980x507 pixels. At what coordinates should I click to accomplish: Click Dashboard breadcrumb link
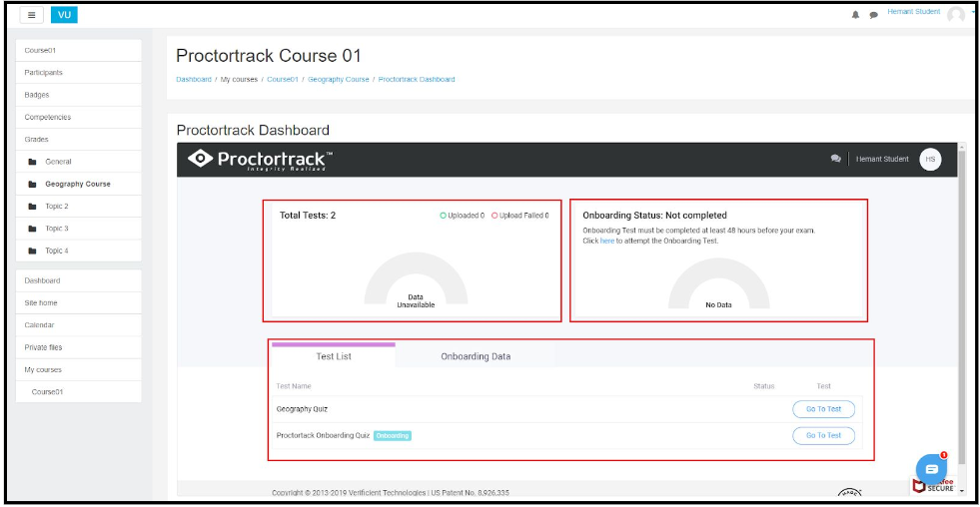click(x=194, y=79)
